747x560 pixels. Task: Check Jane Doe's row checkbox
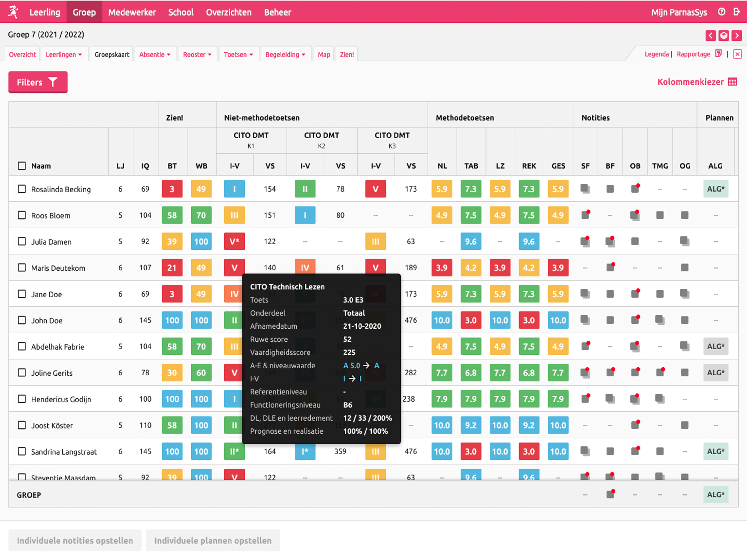[x=22, y=294]
